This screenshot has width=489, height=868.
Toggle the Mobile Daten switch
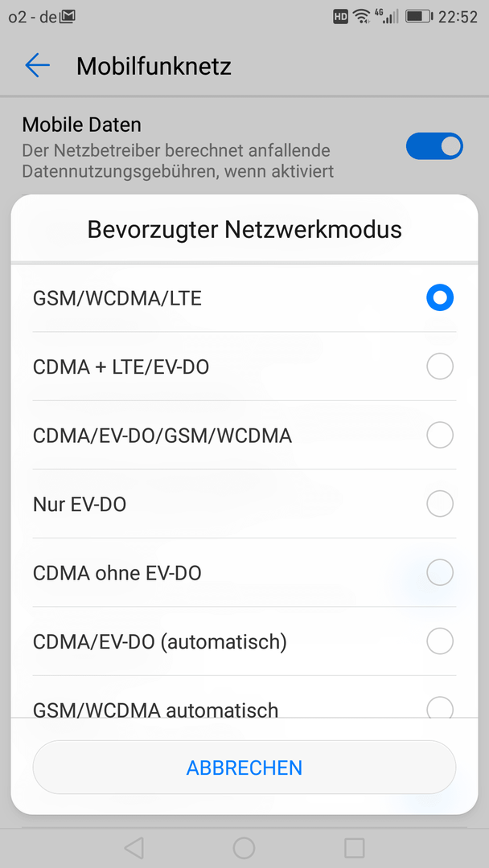click(x=435, y=146)
